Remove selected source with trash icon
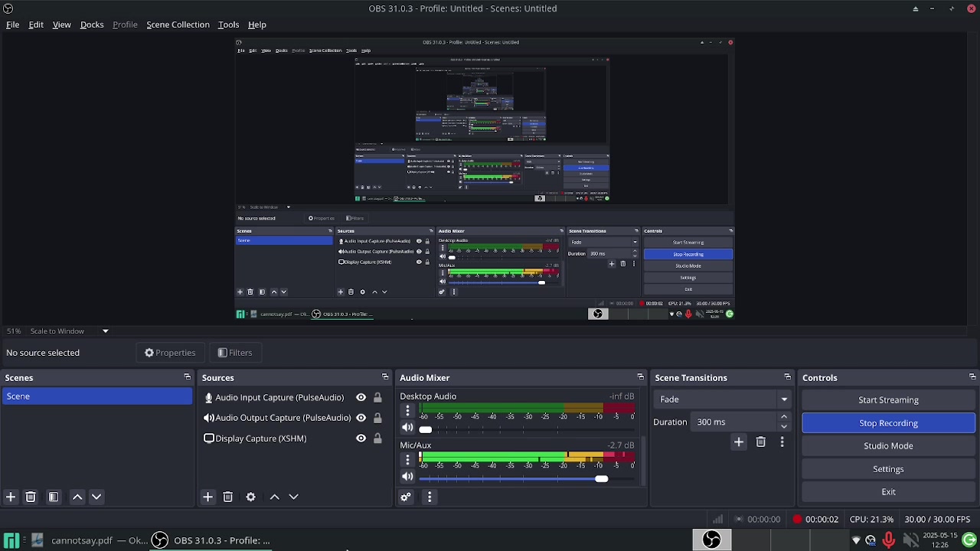This screenshot has width=980, height=551. pos(227,497)
